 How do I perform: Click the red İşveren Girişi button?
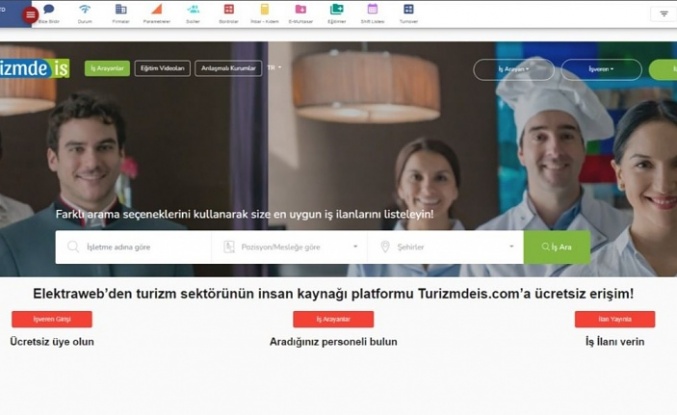pyautogui.click(x=52, y=319)
